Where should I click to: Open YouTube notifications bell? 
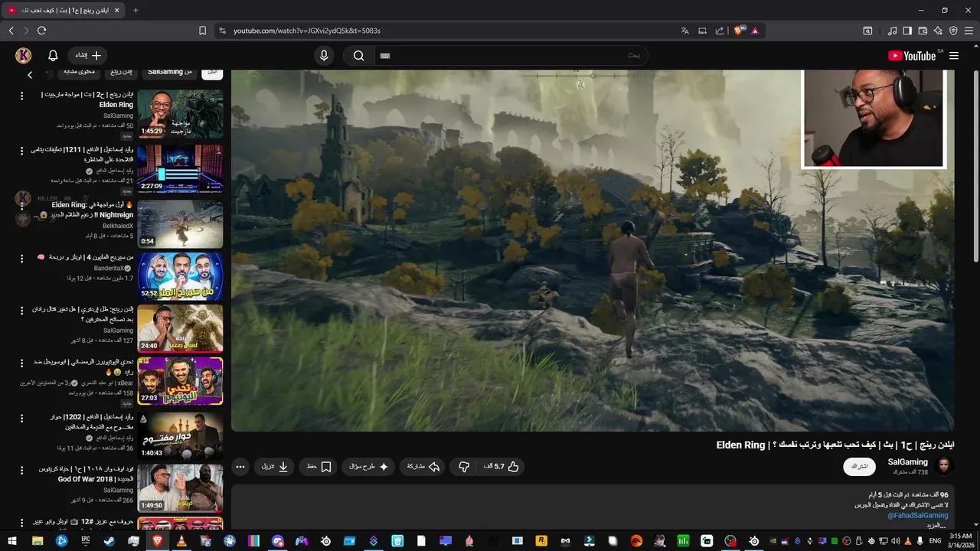click(53, 55)
